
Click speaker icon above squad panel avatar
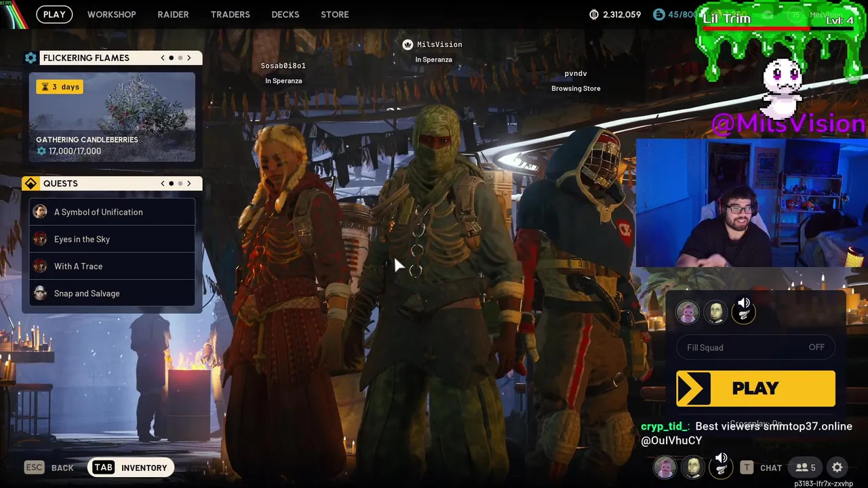point(744,303)
